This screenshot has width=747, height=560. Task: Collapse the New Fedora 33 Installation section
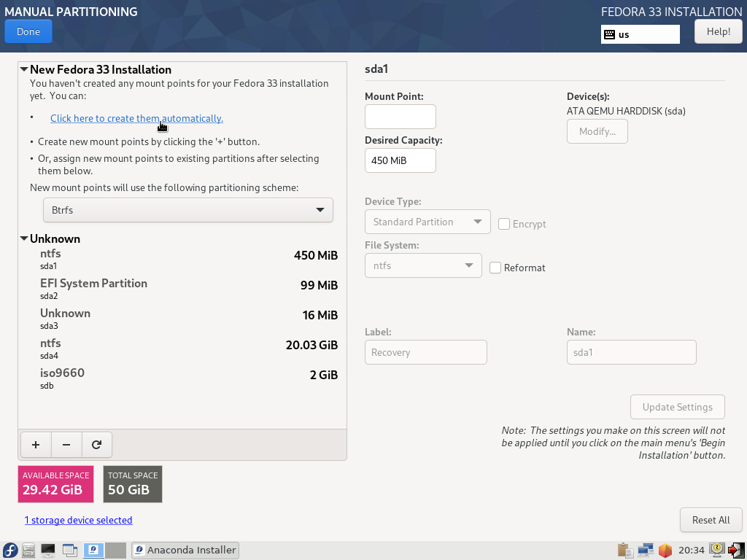tap(24, 69)
